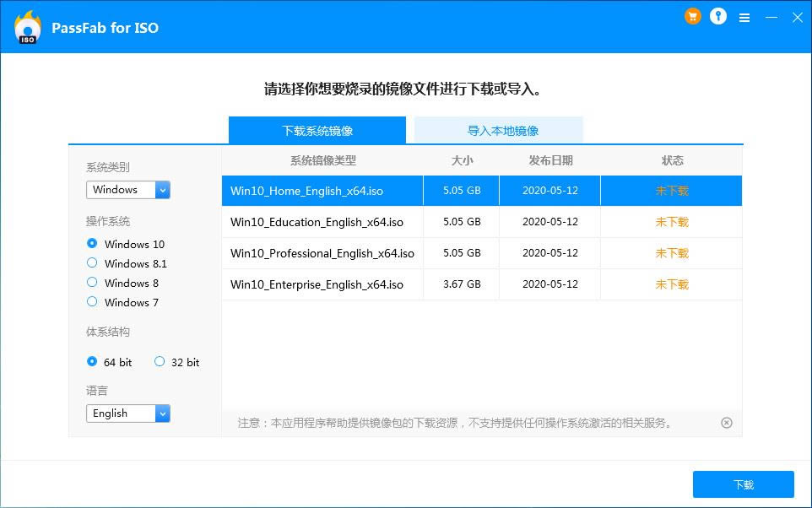Select the Windows 10 radio button
The image size is (812, 508).
92,243
